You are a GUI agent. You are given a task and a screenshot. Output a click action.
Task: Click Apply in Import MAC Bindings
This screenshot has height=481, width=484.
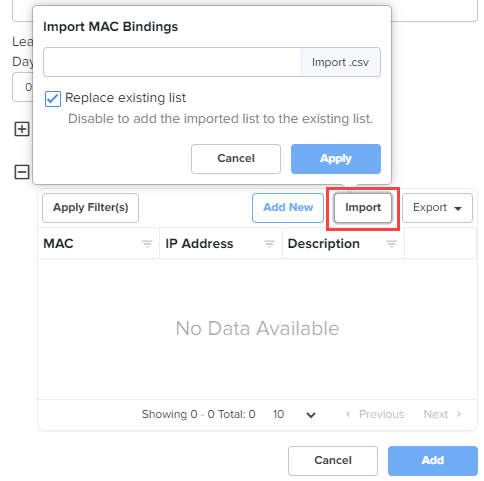point(336,159)
